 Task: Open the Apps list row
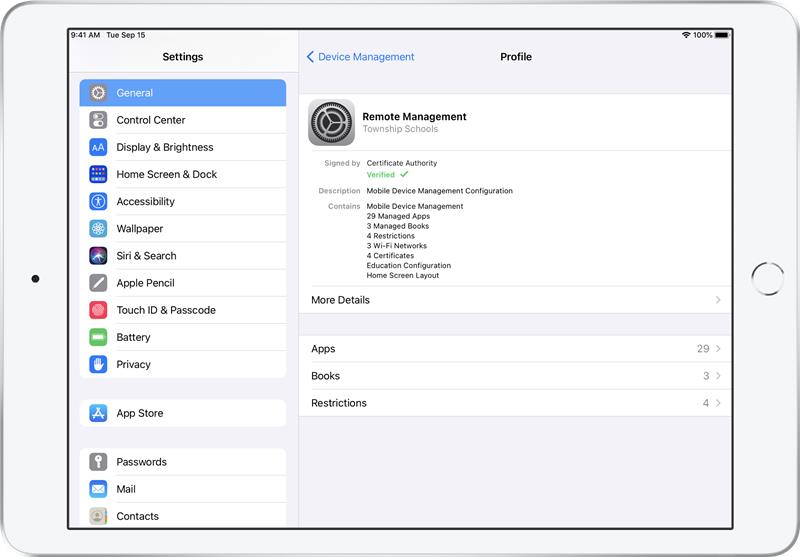click(x=515, y=348)
